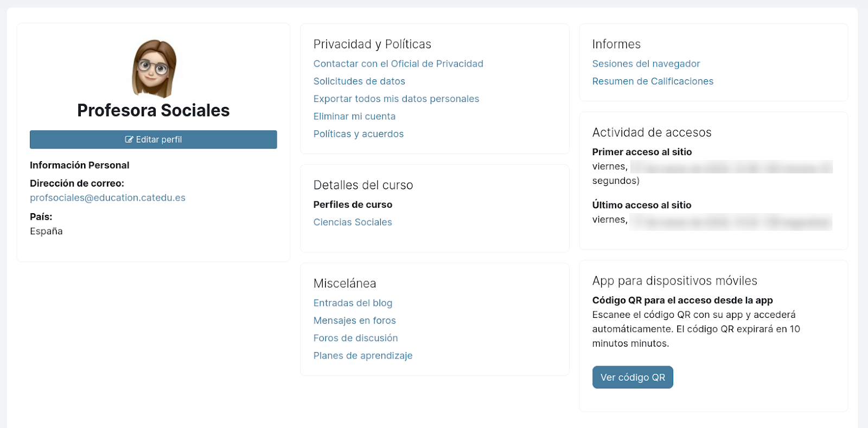Click the Privacidad y Políticas heading

pos(372,44)
